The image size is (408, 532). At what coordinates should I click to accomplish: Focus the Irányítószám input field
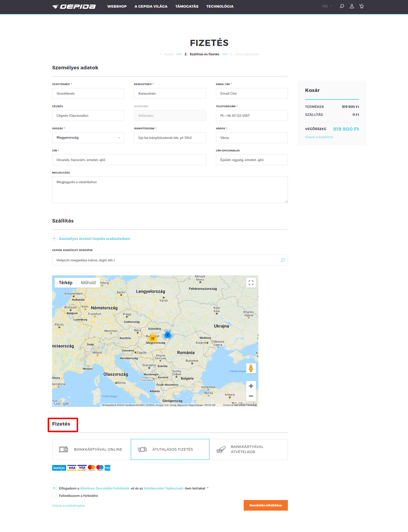point(170,138)
